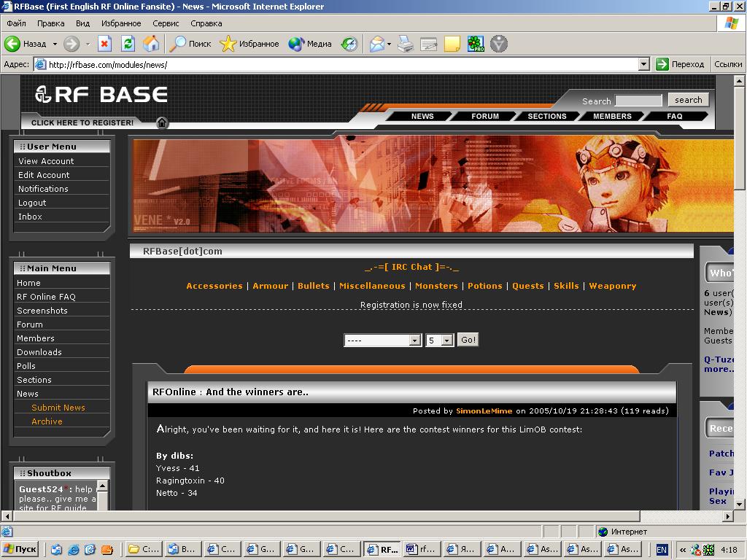
Task: Open the Избранное menu in menu bar
Action: click(x=121, y=23)
